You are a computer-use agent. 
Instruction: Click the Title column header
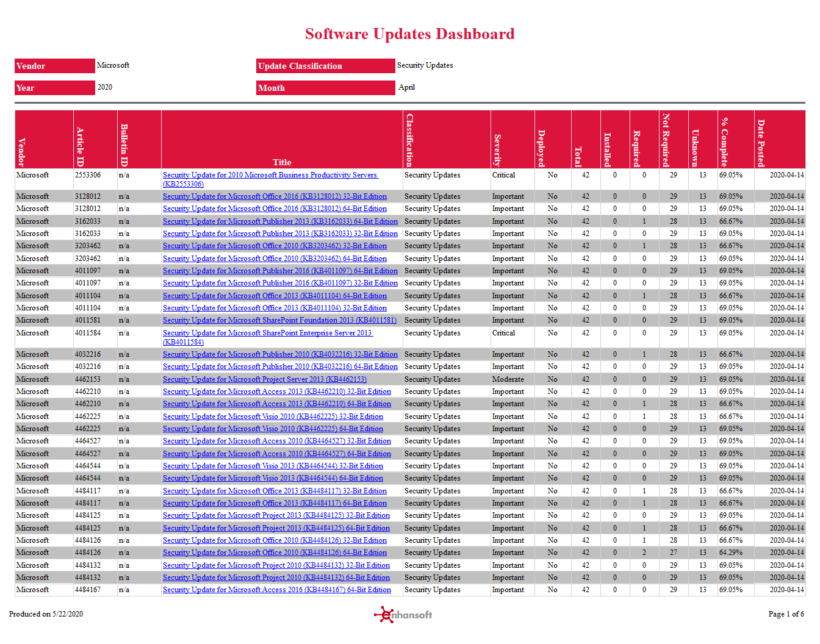coord(282,162)
